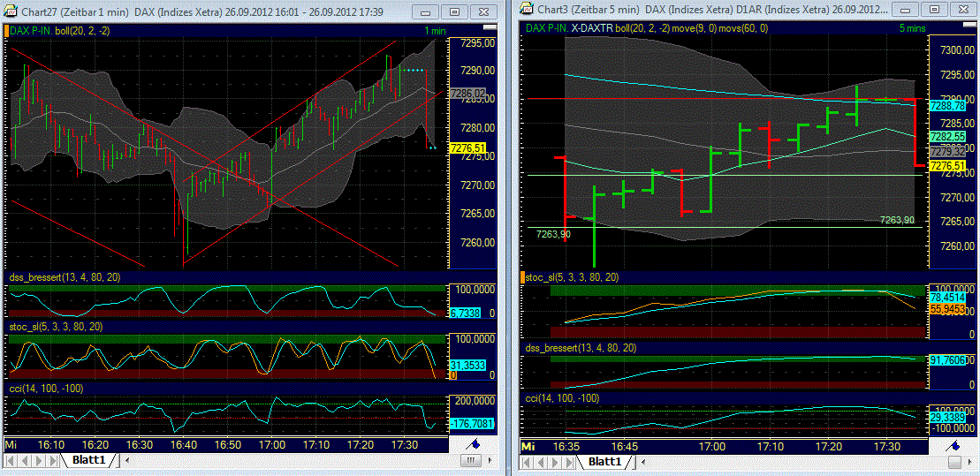Screen dimensions: 980x476
Task: Click the 16:45 time label in Chart3
Action: tap(623, 447)
